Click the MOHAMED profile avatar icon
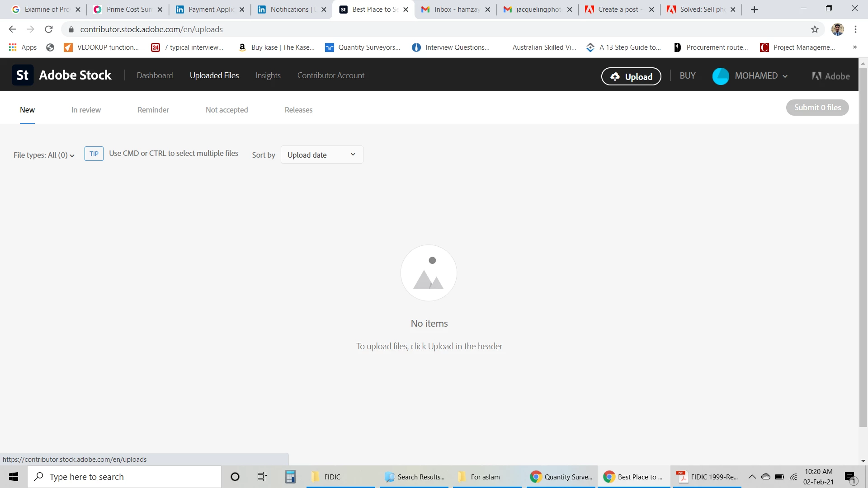This screenshot has width=868, height=488. (x=721, y=76)
